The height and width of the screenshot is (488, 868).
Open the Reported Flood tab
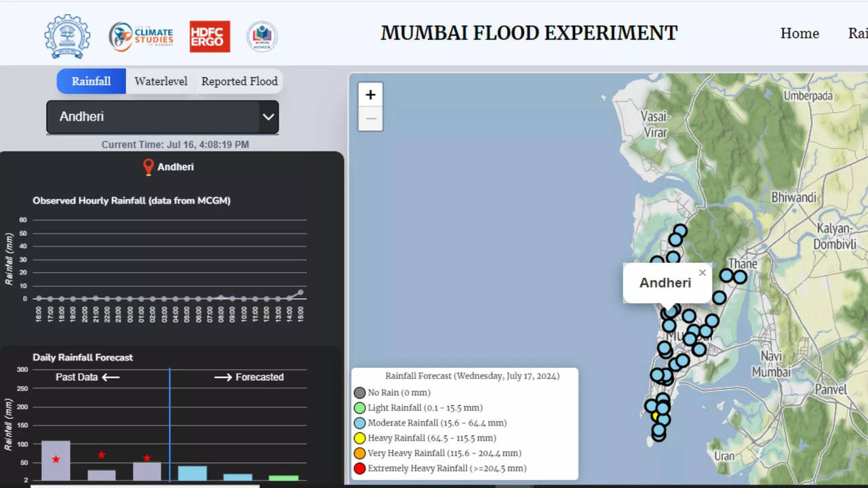[239, 81]
